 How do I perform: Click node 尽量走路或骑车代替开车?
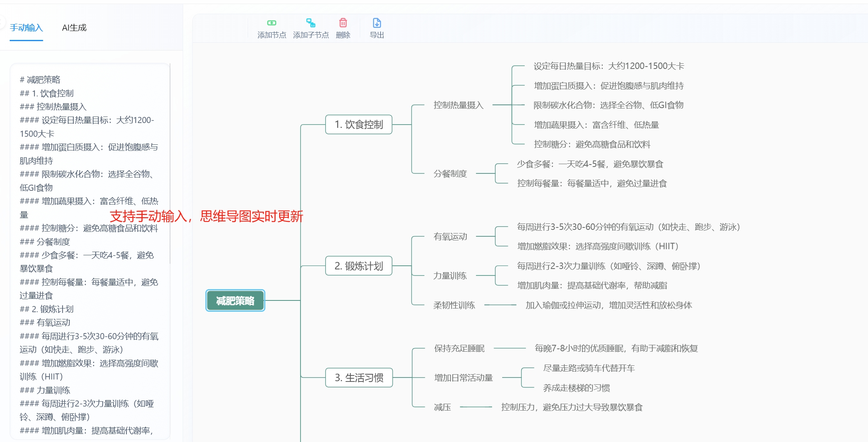point(589,368)
